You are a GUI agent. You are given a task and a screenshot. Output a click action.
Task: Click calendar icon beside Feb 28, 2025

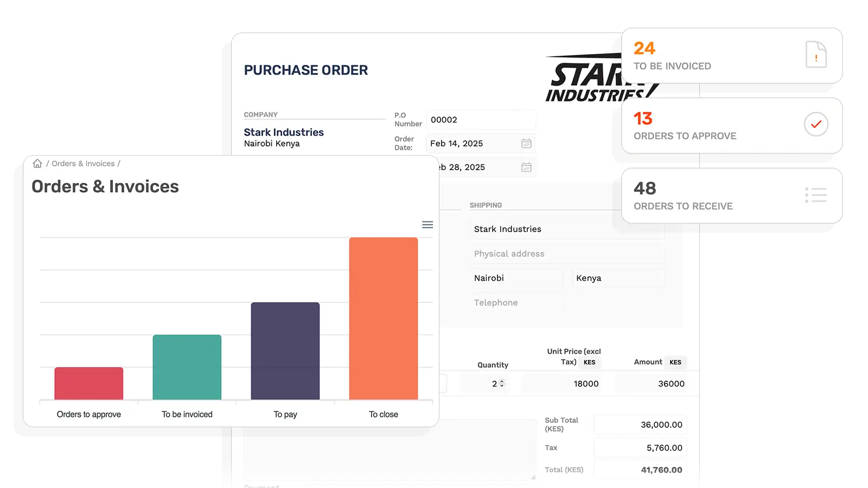(x=526, y=168)
